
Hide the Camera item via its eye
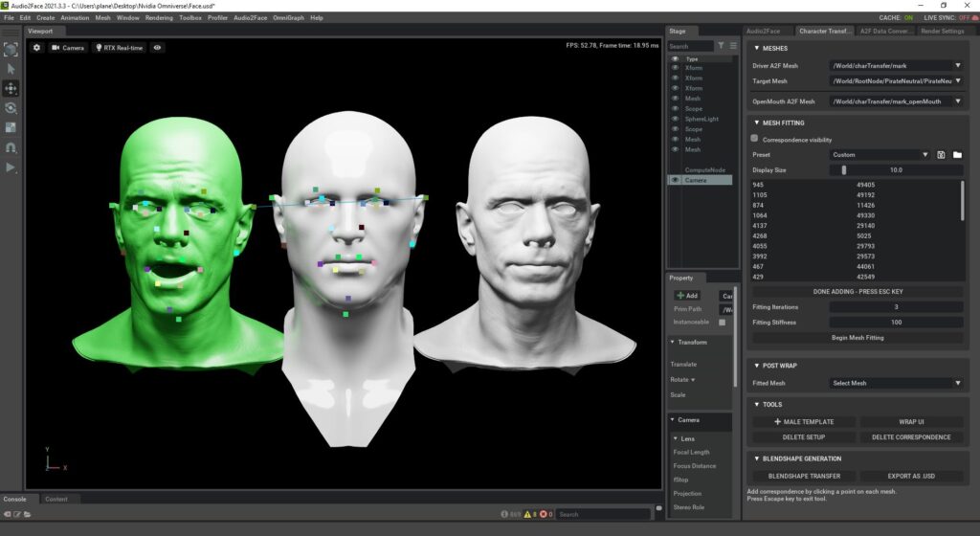[675, 180]
